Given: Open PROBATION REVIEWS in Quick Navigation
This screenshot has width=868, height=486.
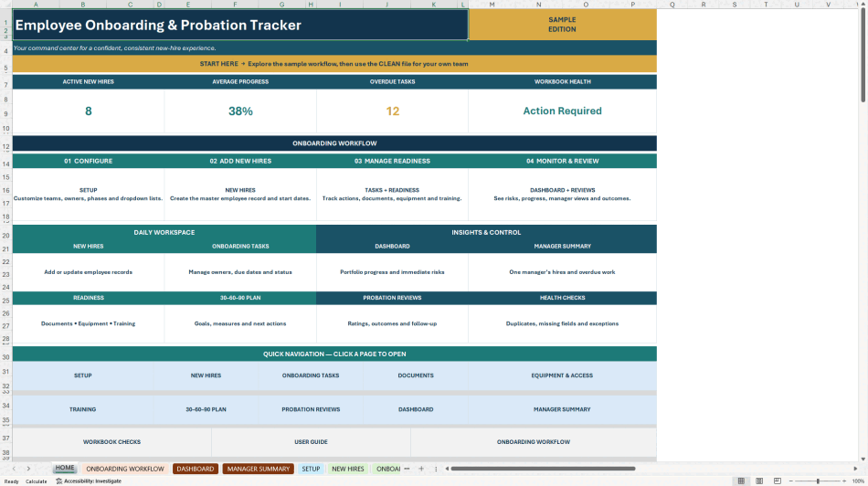Looking at the screenshot, I should [311, 409].
